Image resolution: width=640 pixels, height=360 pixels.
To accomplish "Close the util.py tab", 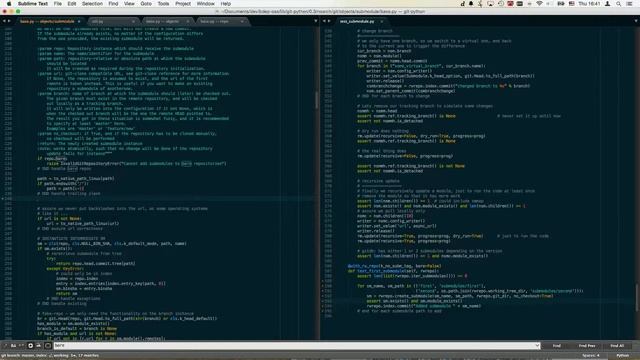I will 133,21.
